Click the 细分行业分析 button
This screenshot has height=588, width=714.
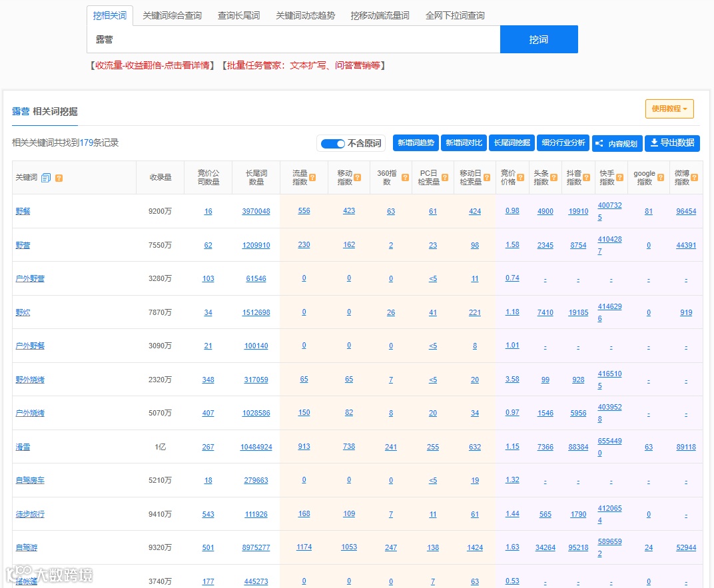click(563, 143)
